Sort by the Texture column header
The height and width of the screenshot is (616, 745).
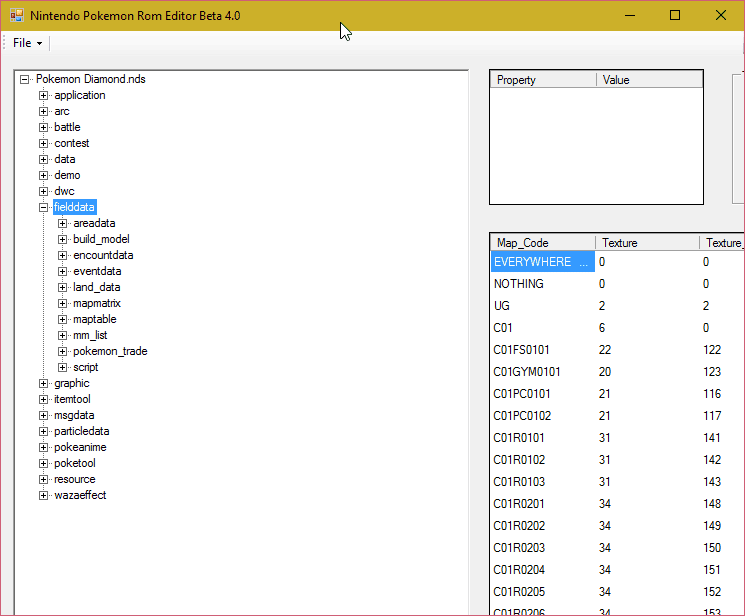coord(647,243)
